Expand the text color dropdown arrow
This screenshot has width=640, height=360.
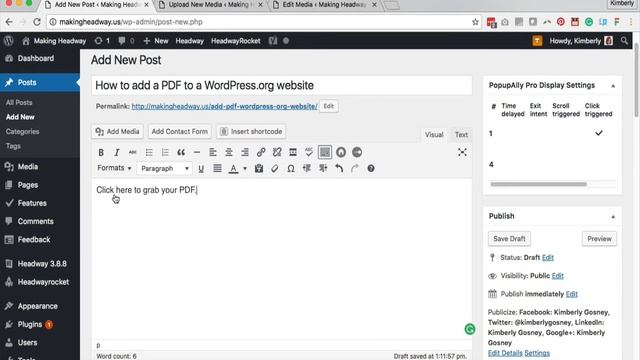pyautogui.click(x=245, y=169)
